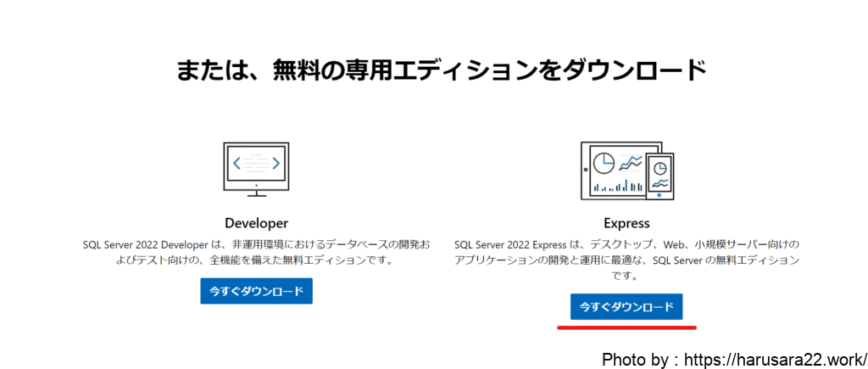
Task: Click the line graph on Express tablet graphic
Action: [630, 162]
